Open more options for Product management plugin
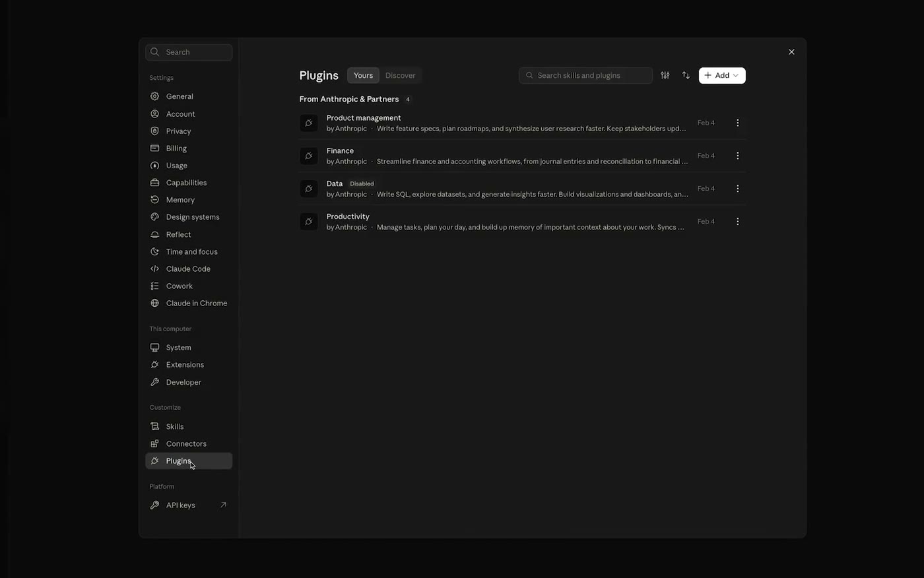Image resolution: width=924 pixels, height=578 pixels. (x=737, y=123)
